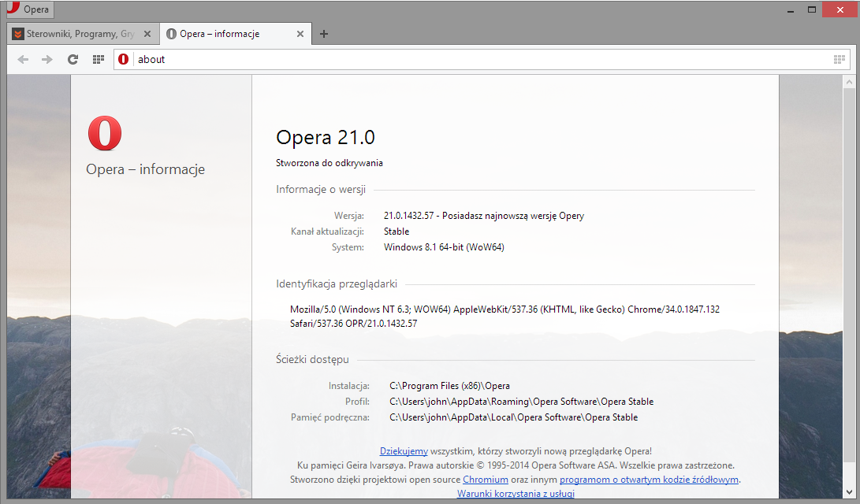Minimize the Opera window
Image resolution: width=860 pixels, height=504 pixels.
[x=791, y=10]
